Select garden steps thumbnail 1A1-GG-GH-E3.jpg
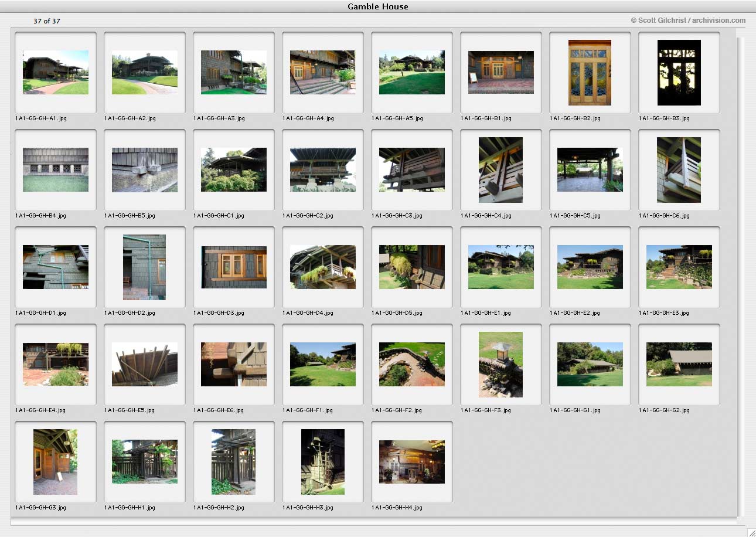 [679, 267]
